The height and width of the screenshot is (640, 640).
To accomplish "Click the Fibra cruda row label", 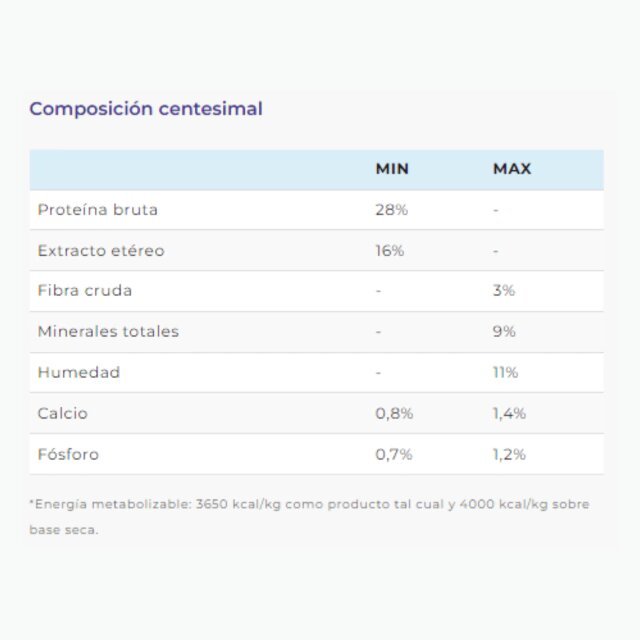I will point(85,291).
